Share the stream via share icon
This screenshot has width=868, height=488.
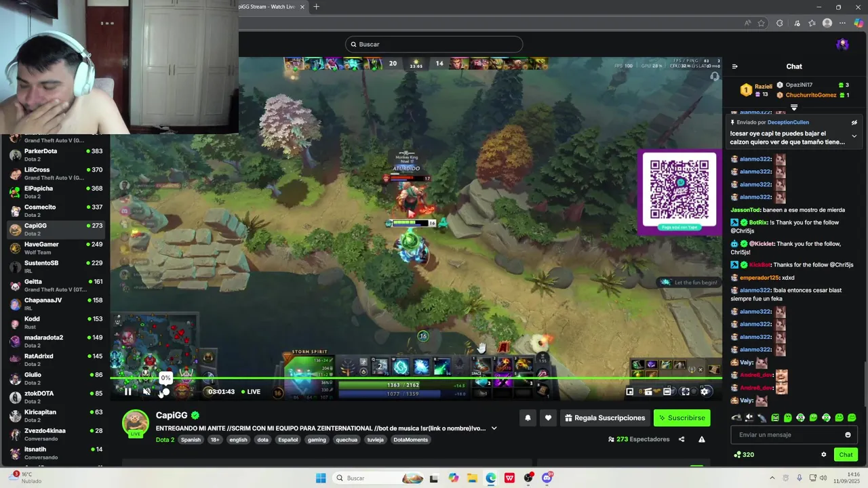682,439
